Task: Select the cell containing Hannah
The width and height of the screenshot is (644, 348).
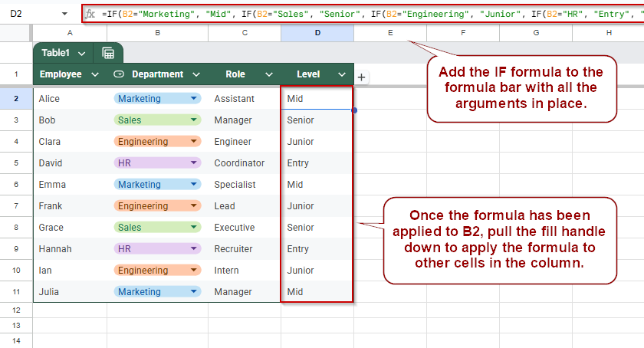Action: coord(70,248)
